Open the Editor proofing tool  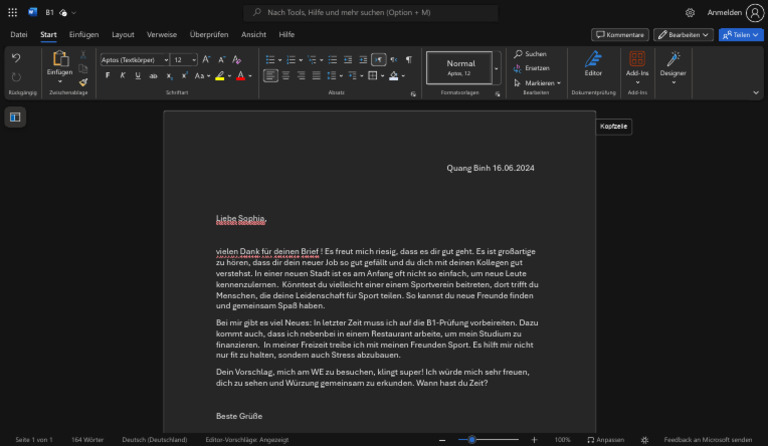[x=593, y=63]
